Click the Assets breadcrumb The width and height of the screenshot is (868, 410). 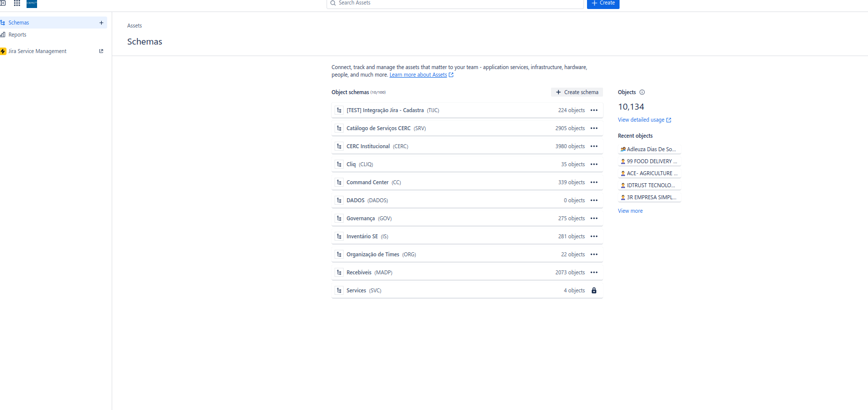(135, 26)
